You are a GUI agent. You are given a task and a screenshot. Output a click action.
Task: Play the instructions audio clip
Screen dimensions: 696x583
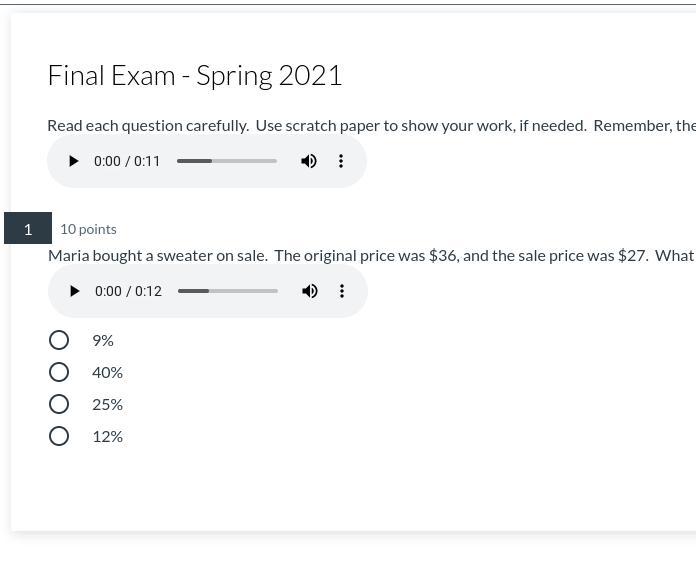(x=73, y=161)
